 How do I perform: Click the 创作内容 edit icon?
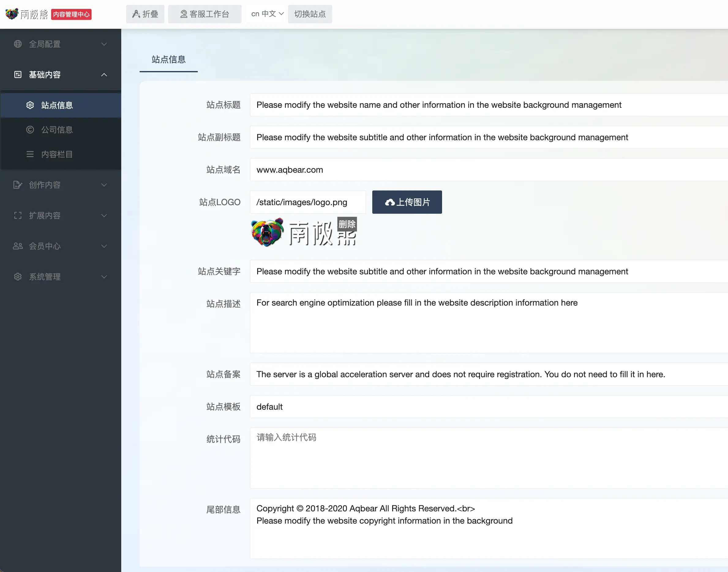point(18,185)
